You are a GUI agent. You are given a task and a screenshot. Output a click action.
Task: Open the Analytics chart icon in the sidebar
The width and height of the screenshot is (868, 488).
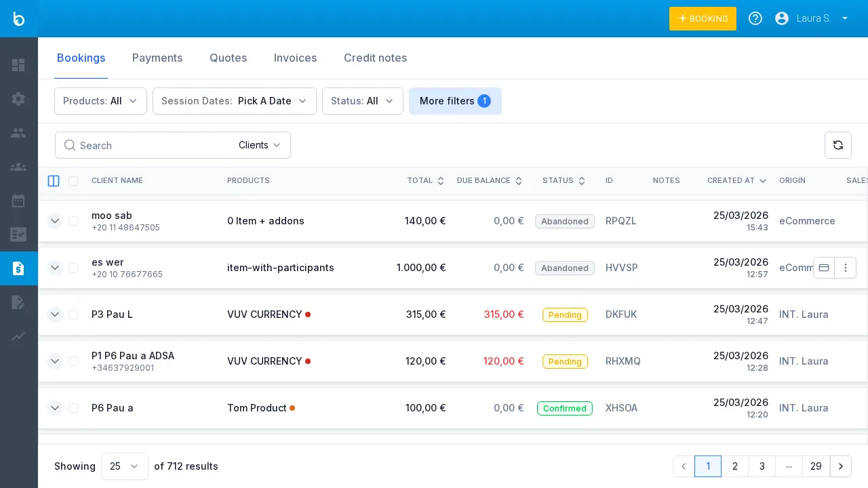[18, 337]
